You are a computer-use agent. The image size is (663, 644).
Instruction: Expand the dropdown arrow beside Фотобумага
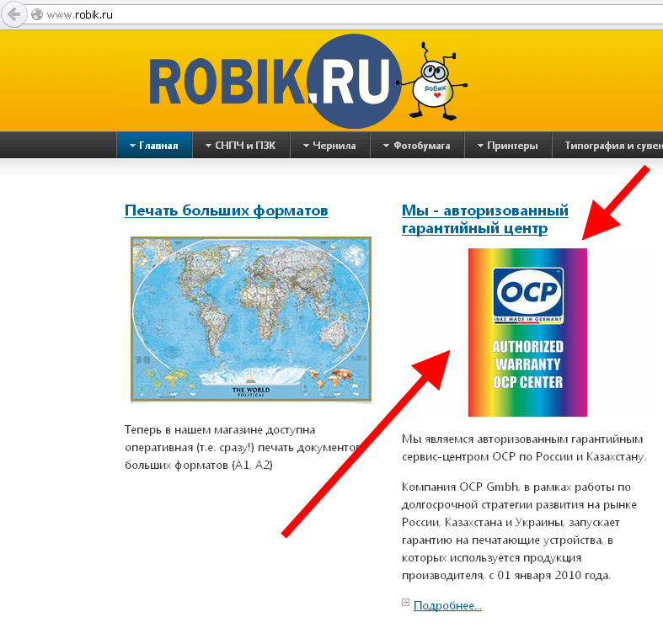pos(386,146)
